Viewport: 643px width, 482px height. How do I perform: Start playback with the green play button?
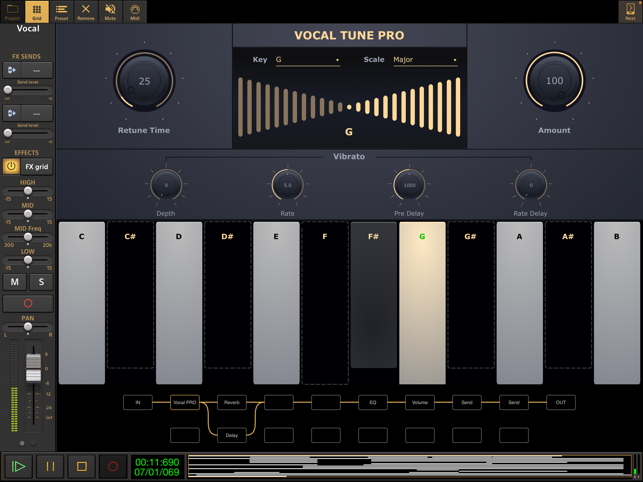(18, 466)
